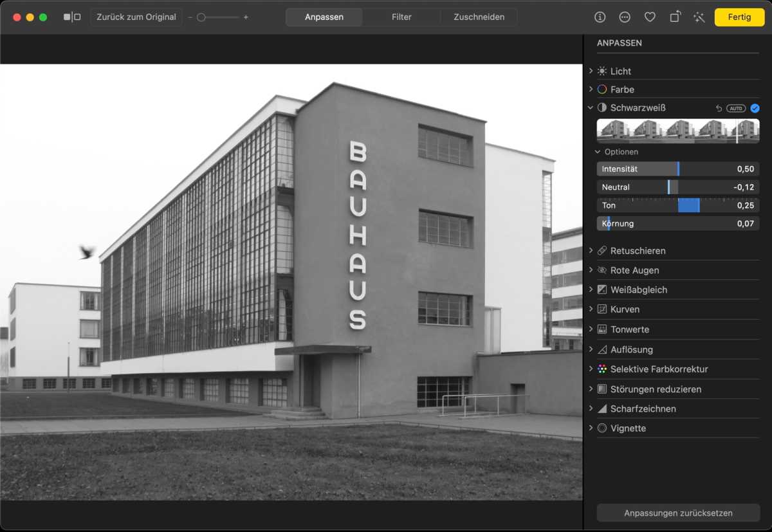Finish editing with the Fertig button

(739, 17)
